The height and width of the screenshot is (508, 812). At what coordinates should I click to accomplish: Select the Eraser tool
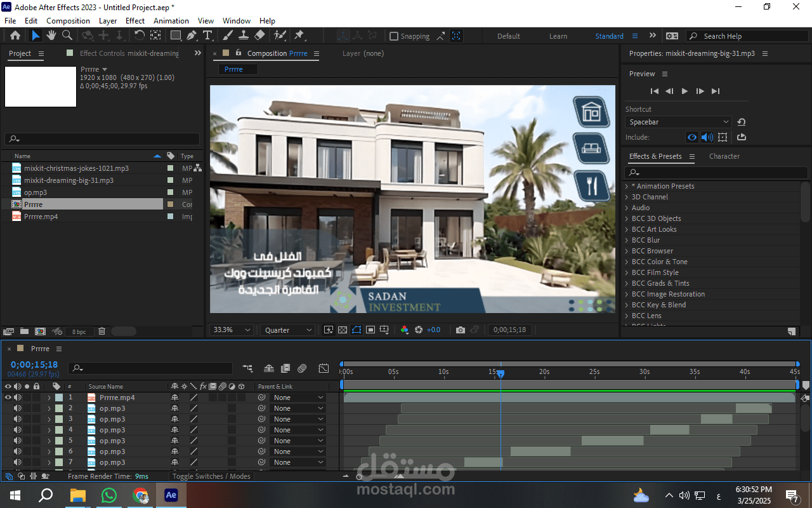[x=259, y=36]
